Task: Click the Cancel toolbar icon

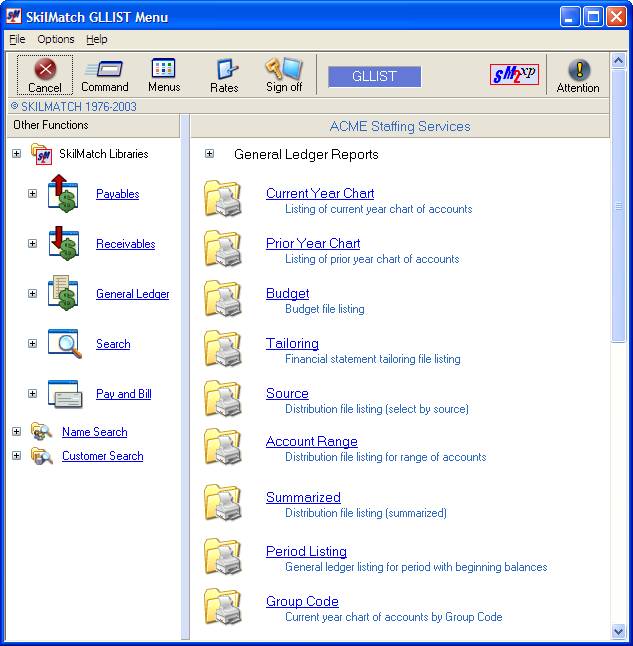Action: [45, 69]
